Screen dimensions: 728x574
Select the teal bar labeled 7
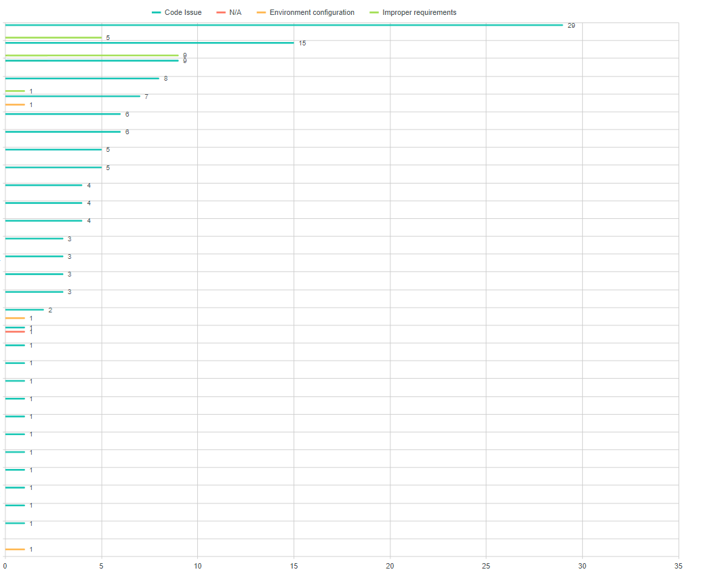tap(73, 96)
